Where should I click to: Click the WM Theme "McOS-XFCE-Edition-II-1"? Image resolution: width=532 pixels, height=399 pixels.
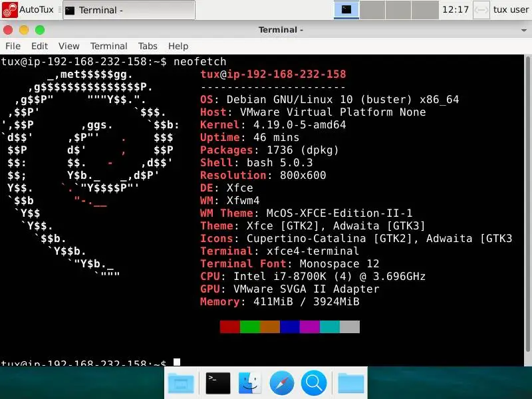tap(339, 213)
